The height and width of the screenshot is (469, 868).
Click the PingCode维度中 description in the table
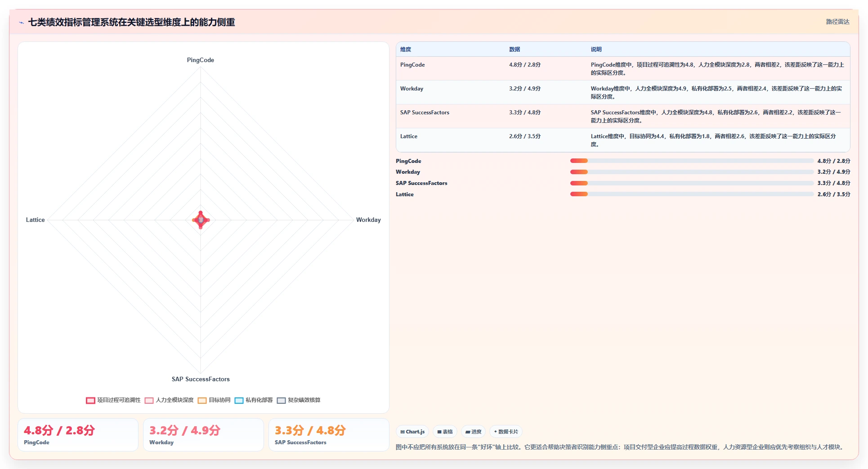[717, 69]
